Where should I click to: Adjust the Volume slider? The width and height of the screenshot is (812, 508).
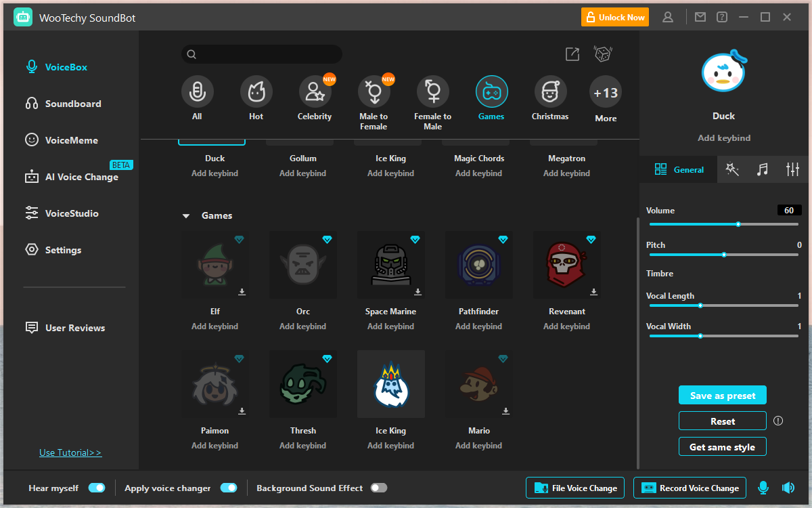pyautogui.click(x=724, y=224)
